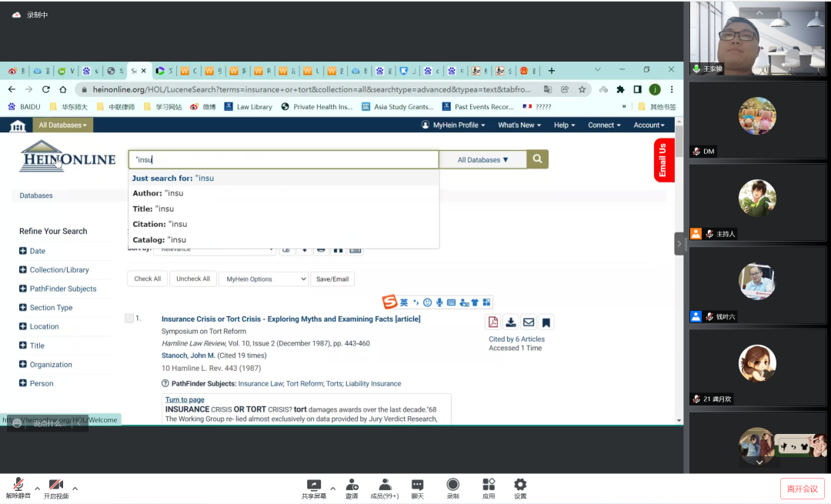Open the Help menu
This screenshot has height=504, width=831.
(x=565, y=125)
